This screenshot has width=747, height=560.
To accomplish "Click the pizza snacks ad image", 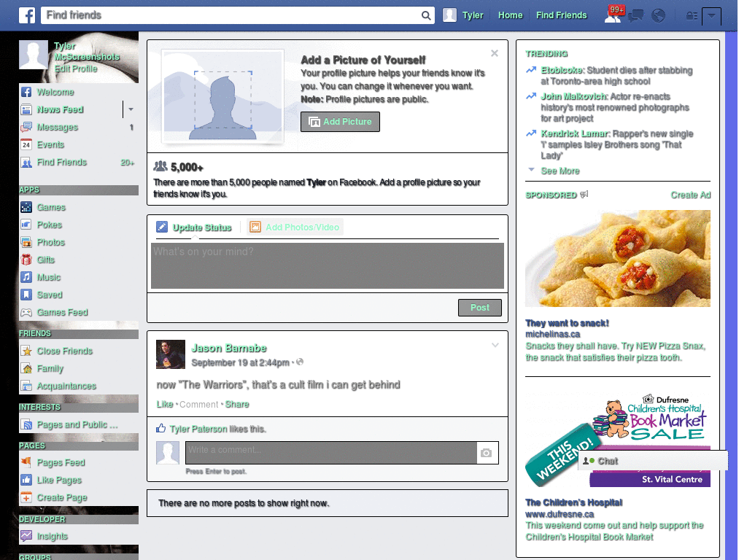I will point(617,259).
